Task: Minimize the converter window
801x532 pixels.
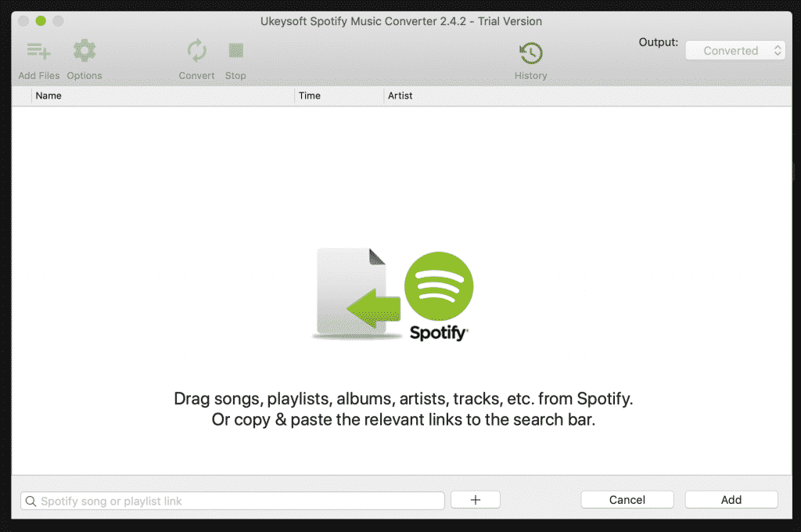Action: [x=57, y=21]
